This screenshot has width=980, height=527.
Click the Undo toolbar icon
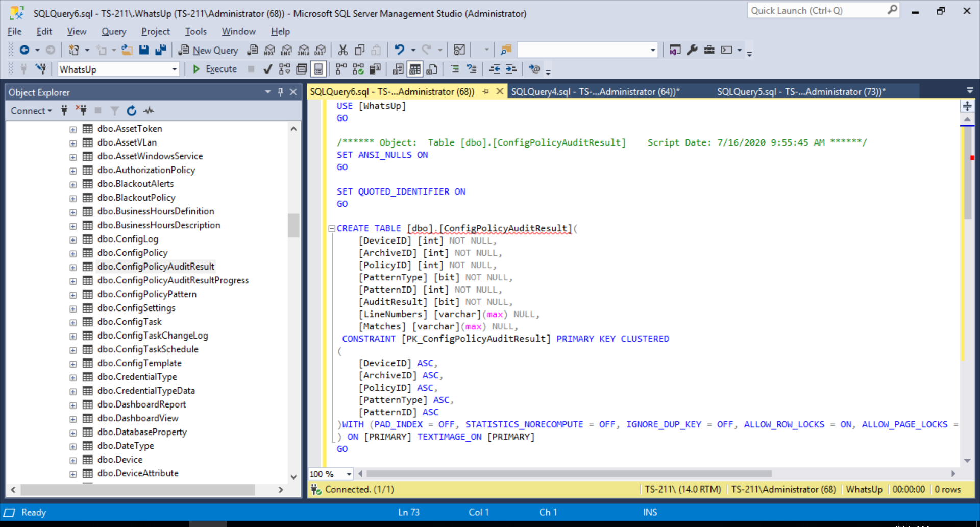400,50
